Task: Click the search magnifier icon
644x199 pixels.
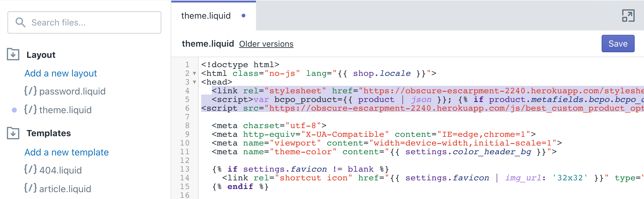Action: 21,22
